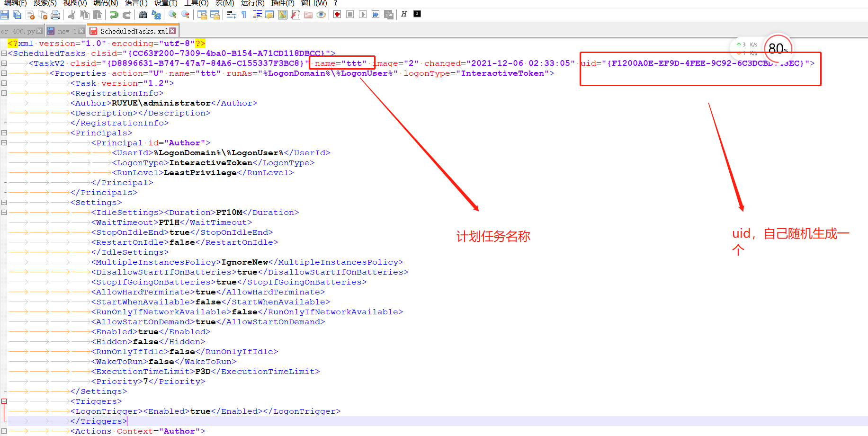This screenshot has width=868, height=436.
Task: Collapse the Principals node fold marker
Action: [x=4, y=133]
